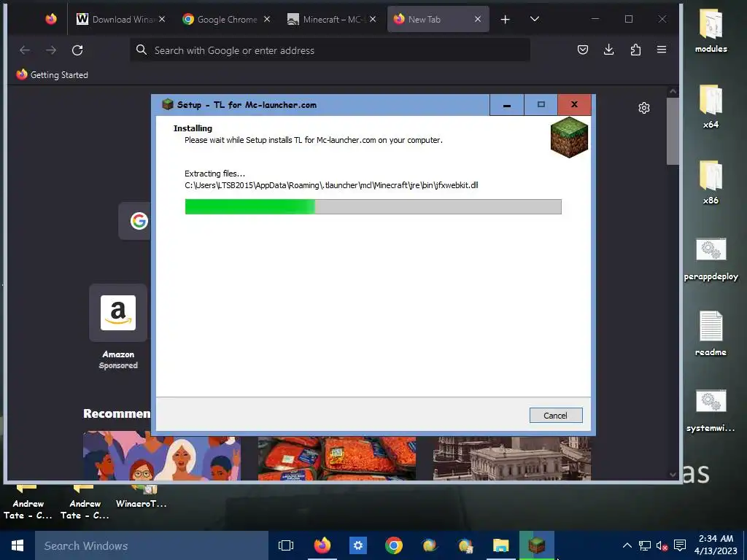Switch to the Google Chrome tab
The image size is (747, 560).
coord(222,19)
